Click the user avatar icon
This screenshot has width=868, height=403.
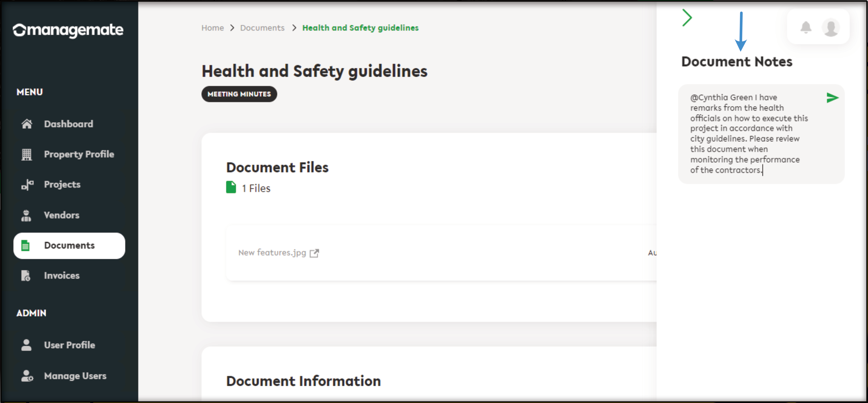[831, 28]
